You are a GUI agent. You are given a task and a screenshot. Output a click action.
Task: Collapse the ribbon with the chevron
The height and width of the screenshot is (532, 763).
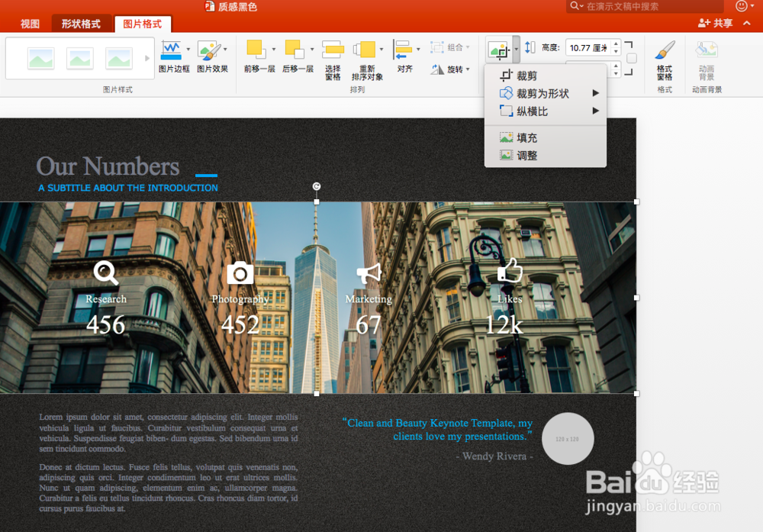[747, 23]
